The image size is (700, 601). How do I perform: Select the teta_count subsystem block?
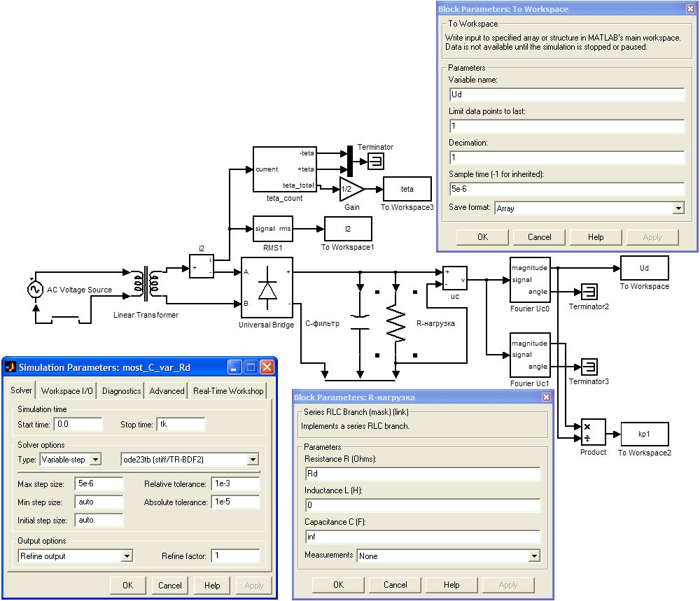point(285,169)
